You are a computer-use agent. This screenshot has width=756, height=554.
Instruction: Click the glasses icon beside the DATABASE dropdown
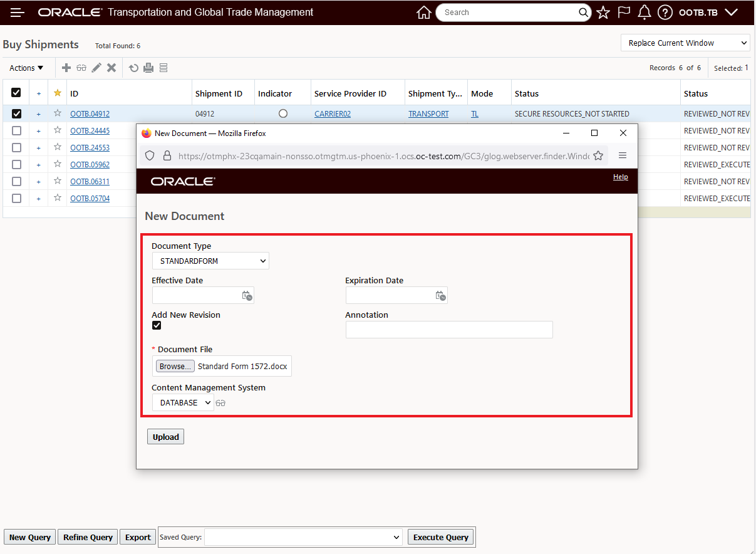coord(220,403)
